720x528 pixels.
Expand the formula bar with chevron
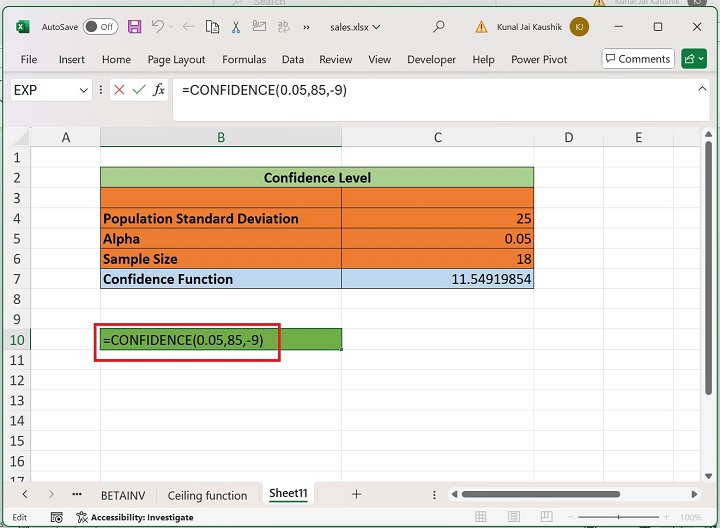click(702, 89)
